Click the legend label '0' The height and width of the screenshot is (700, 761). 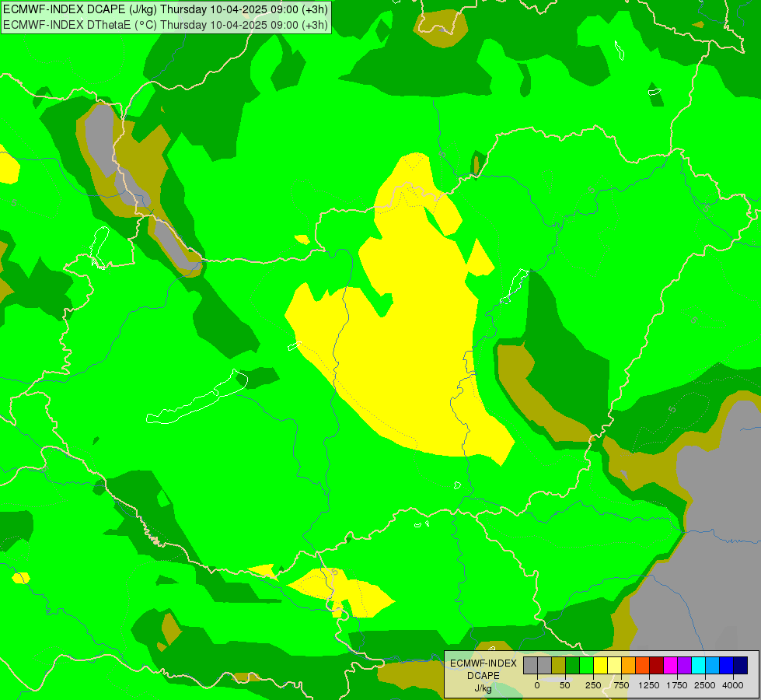point(537,685)
